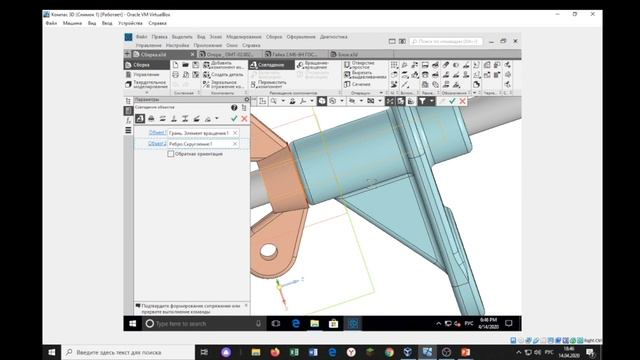Screen dimensions: 640x360
Task: Expand the dropdown arrow after the mate-type icons
Action: coord(217,119)
